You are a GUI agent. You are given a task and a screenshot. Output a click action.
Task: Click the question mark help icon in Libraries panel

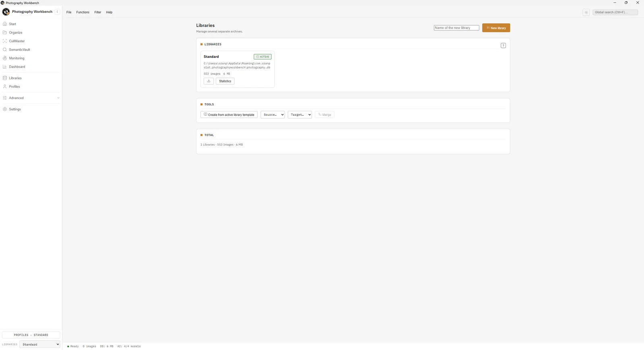point(503,45)
